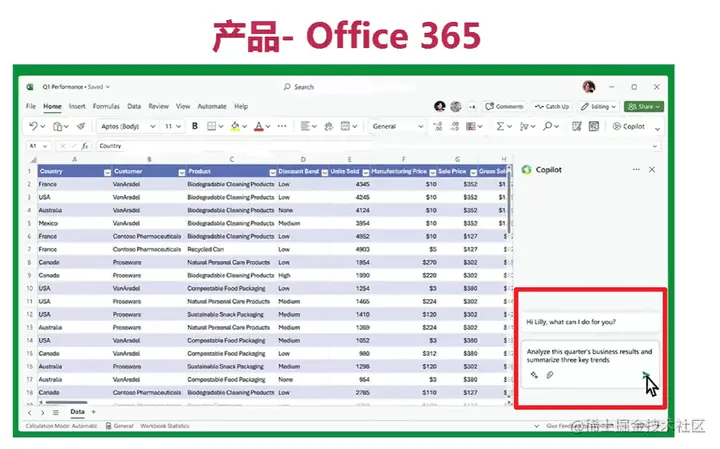Click the Wrap Text icon
The width and height of the screenshot is (720, 449).
(328, 126)
